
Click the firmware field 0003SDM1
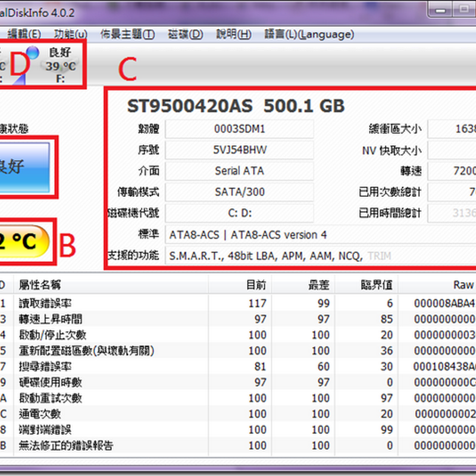pyautogui.click(x=239, y=129)
